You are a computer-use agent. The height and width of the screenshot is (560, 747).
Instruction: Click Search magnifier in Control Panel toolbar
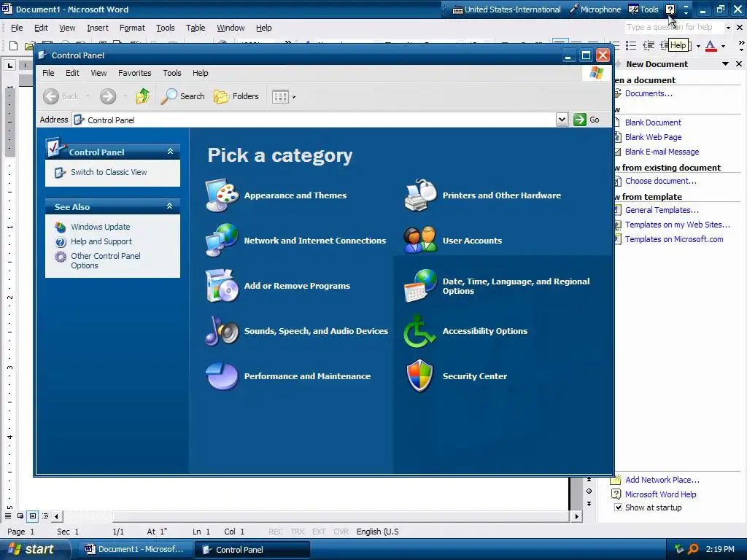pyautogui.click(x=182, y=96)
